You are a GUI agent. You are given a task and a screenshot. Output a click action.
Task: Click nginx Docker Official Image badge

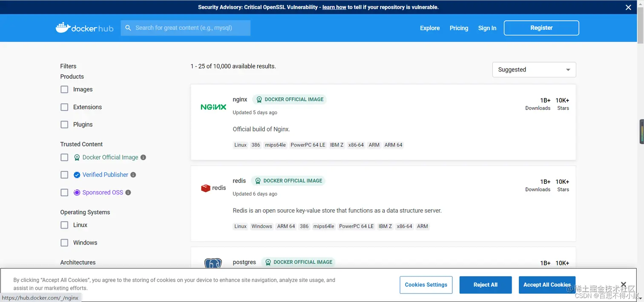[290, 100]
